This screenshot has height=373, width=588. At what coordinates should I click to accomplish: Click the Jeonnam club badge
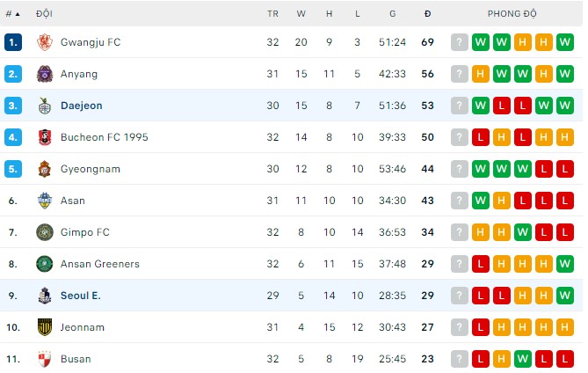coord(44,327)
